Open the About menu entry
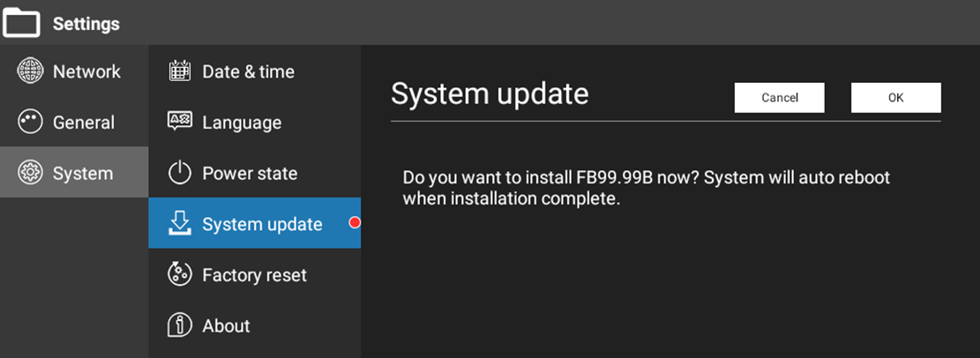Viewport: 980px width, 358px height. 255,325
